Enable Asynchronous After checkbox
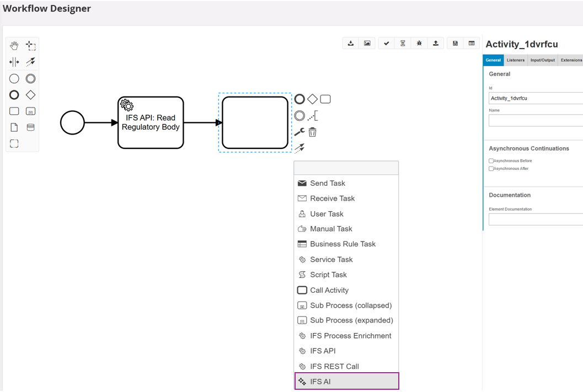Screen dimensions: 583x392 [491, 169]
